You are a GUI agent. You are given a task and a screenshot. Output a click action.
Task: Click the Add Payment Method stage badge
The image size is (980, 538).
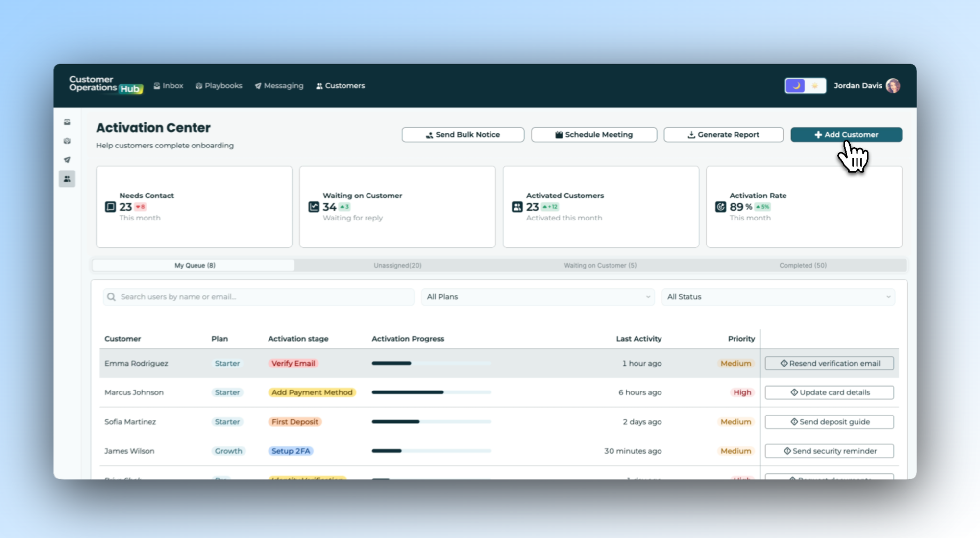(x=312, y=392)
